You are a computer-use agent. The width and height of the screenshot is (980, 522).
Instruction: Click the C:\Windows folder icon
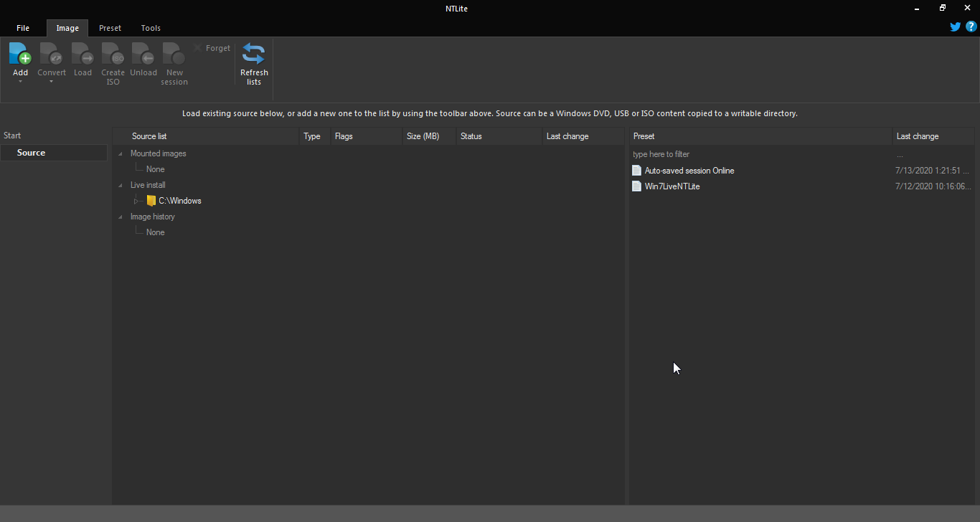pyautogui.click(x=151, y=201)
